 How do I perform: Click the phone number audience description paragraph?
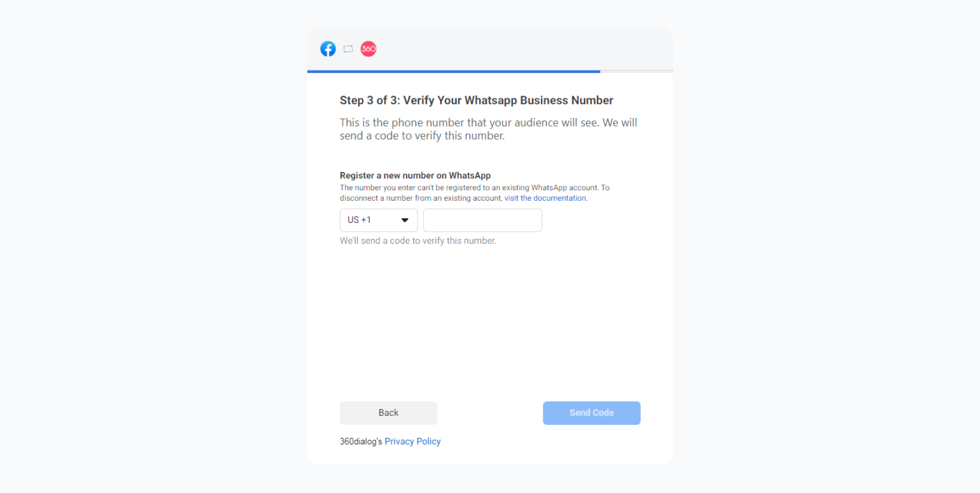pyautogui.click(x=489, y=129)
